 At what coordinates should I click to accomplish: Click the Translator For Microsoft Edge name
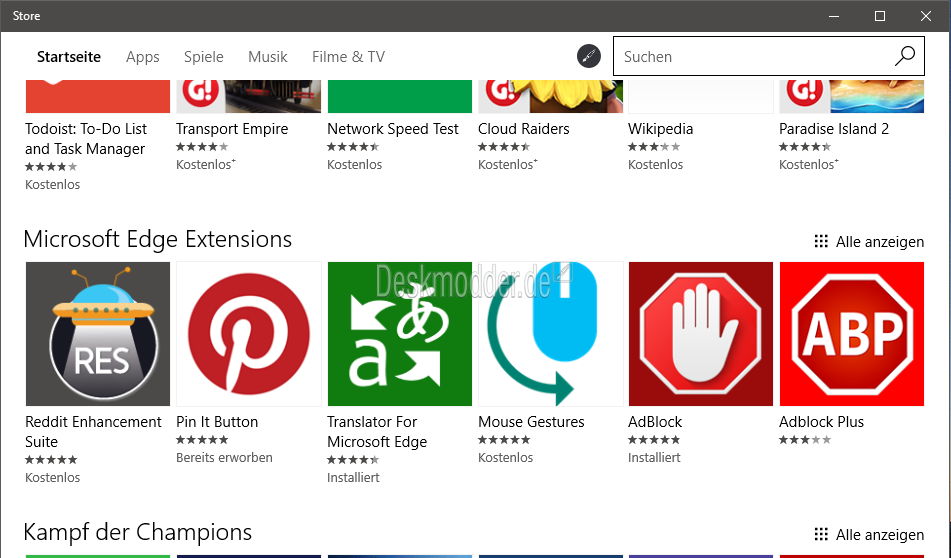coord(377,432)
